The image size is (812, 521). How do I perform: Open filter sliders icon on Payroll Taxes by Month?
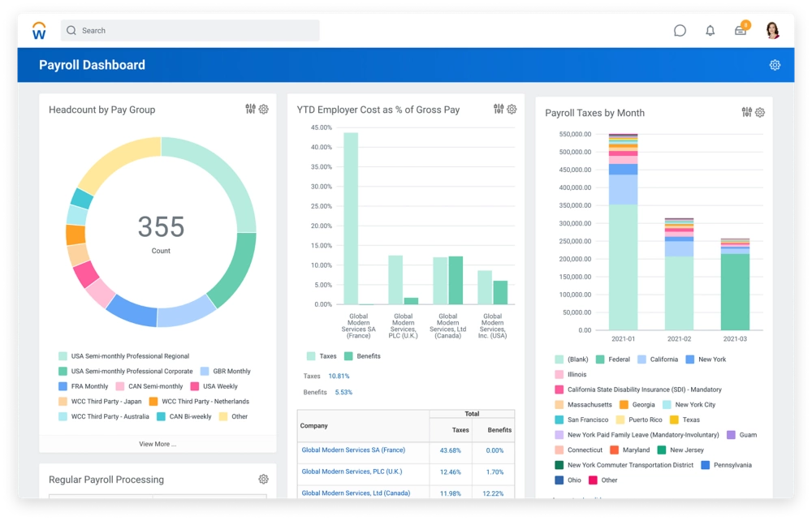click(x=747, y=112)
